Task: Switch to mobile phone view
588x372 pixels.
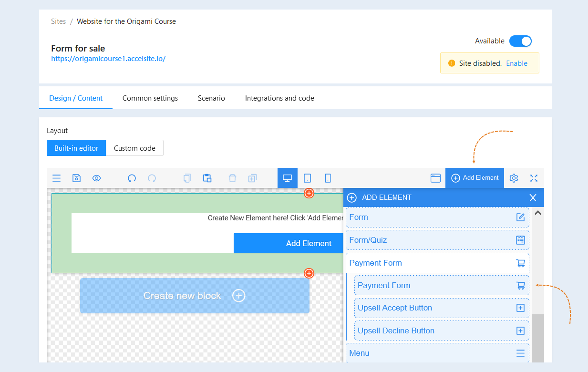Action: 328,178
